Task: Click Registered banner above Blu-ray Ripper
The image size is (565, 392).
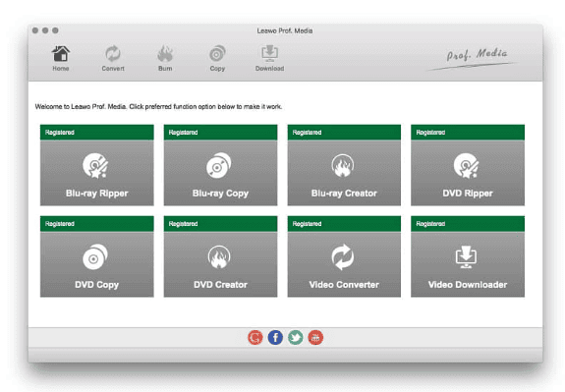Action: point(97,133)
